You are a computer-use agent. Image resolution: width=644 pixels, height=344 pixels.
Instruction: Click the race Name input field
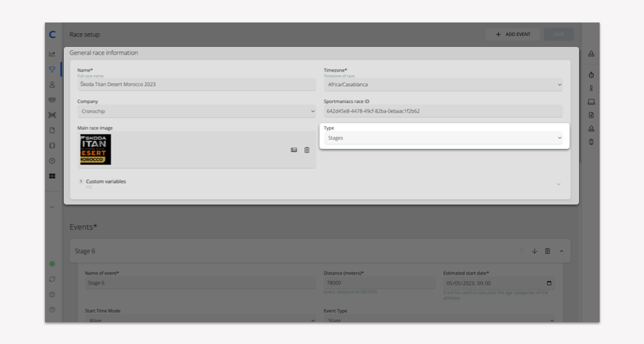197,84
